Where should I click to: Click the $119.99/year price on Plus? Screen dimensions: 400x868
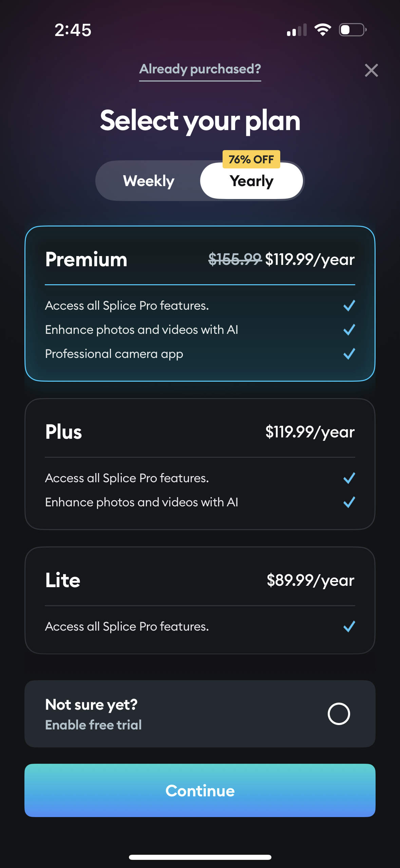point(310,432)
